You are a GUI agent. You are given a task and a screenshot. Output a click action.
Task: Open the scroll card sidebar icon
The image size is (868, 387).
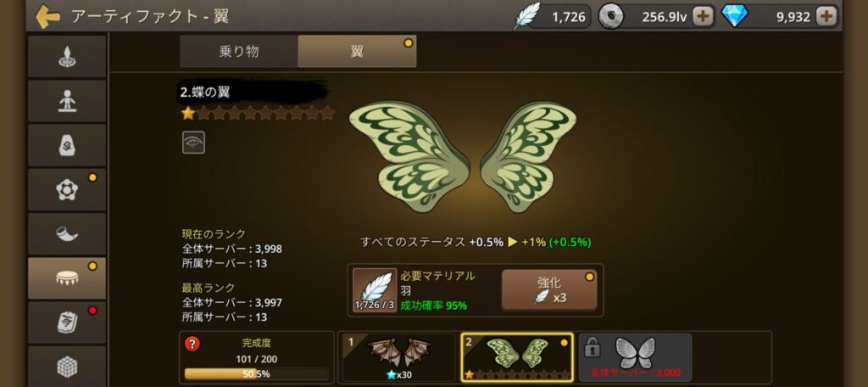pyautogui.click(x=67, y=322)
